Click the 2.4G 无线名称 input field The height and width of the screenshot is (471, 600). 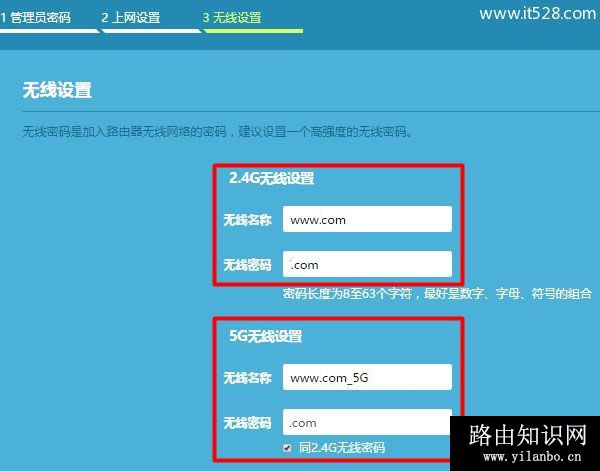(367, 219)
